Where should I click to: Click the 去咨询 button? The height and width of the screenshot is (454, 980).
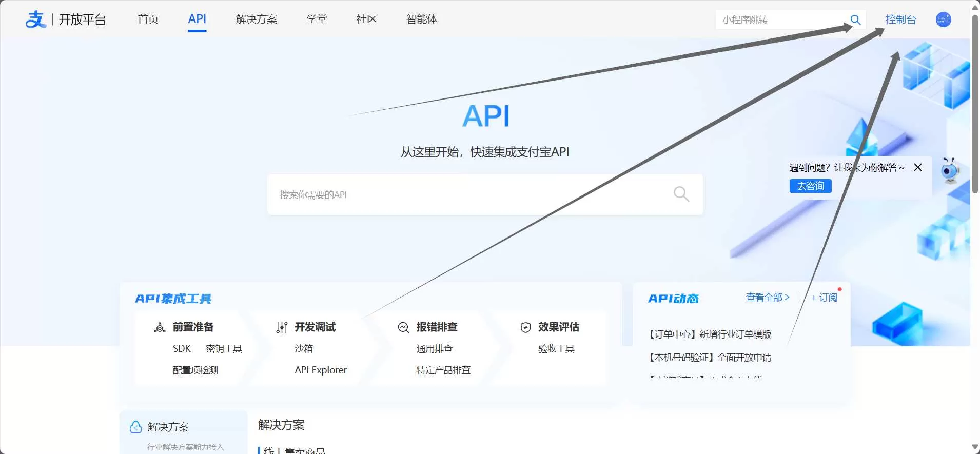point(810,186)
